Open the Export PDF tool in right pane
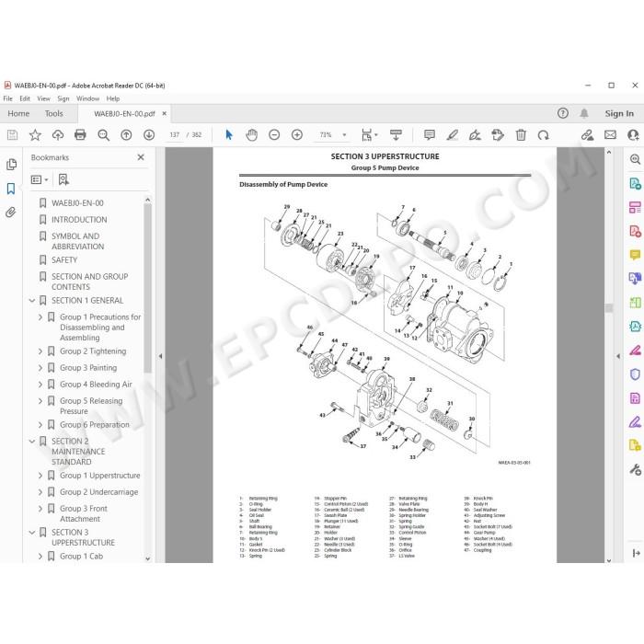Screen dimensions: 644x644 click(x=635, y=183)
